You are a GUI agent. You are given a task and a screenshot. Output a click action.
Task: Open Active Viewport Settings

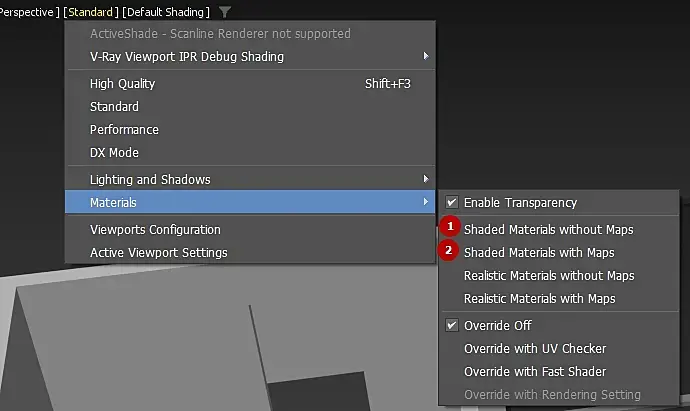pos(158,253)
